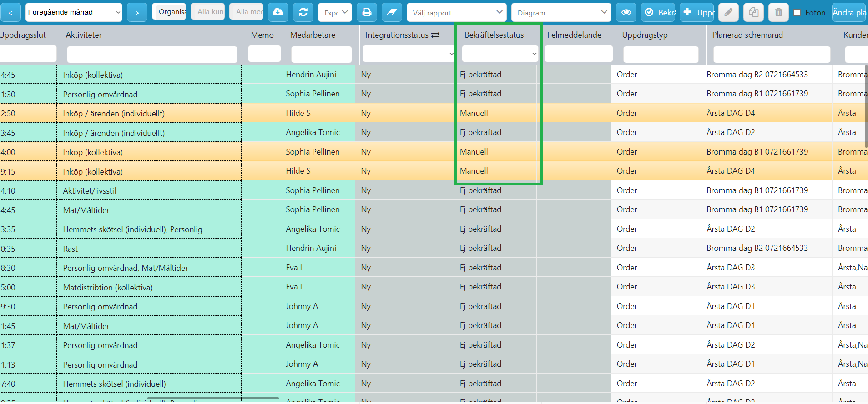Screen dimensions: 868x404
Task: Click the Ändra plan button
Action: (849, 12)
